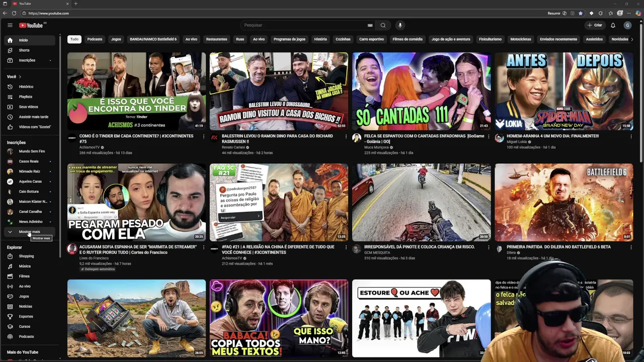Open Podcasts in Explorar sidebar
Image resolution: width=644 pixels, height=362 pixels.
point(29,336)
